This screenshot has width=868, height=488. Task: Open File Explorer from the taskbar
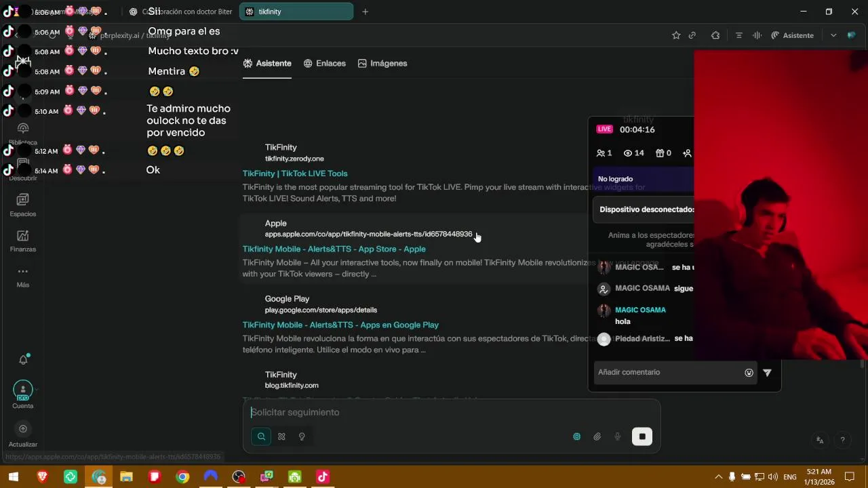coord(126,477)
